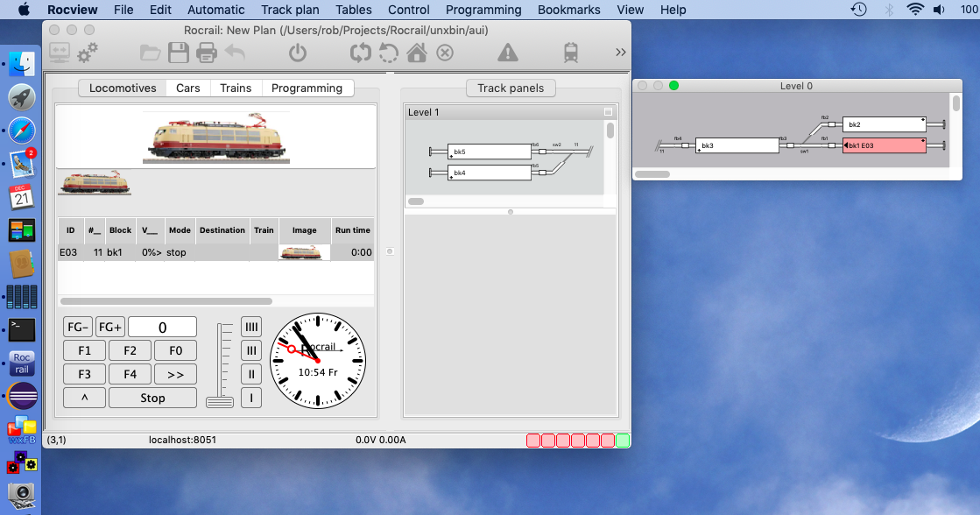Click the circled X toolbar icon

(445, 53)
